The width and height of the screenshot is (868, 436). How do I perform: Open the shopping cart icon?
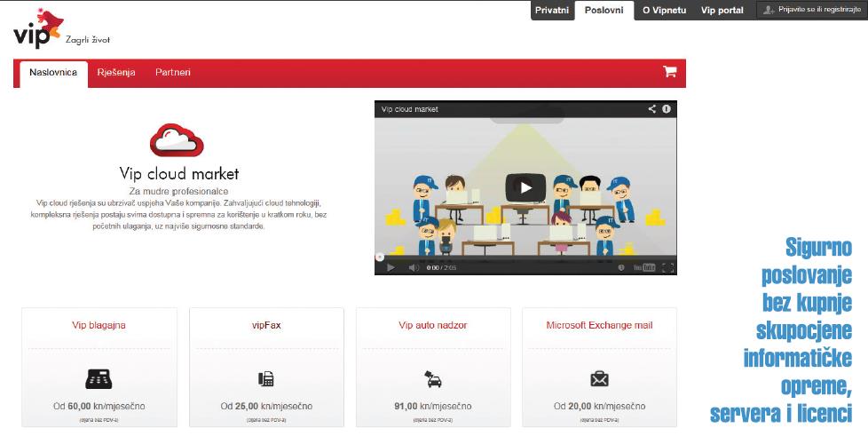tap(669, 72)
